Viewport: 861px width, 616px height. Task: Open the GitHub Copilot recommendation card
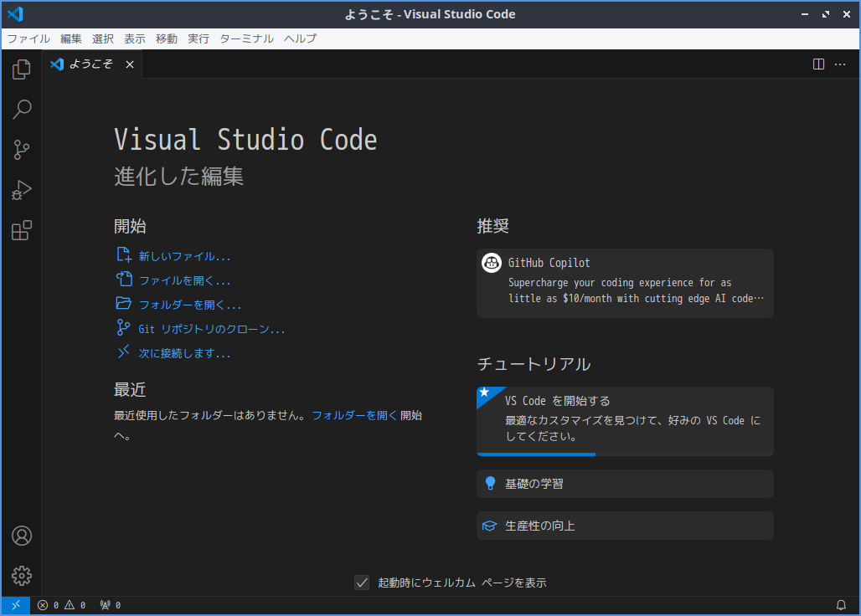pos(625,283)
